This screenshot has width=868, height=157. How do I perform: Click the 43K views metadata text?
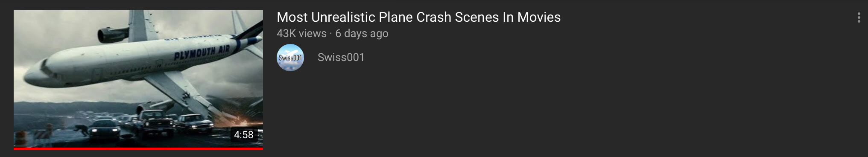coord(301,33)
